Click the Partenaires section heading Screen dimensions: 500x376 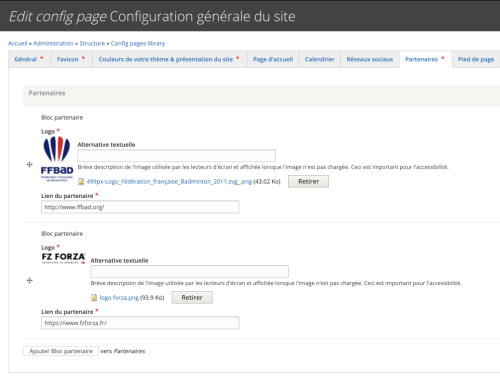[47, 93]
